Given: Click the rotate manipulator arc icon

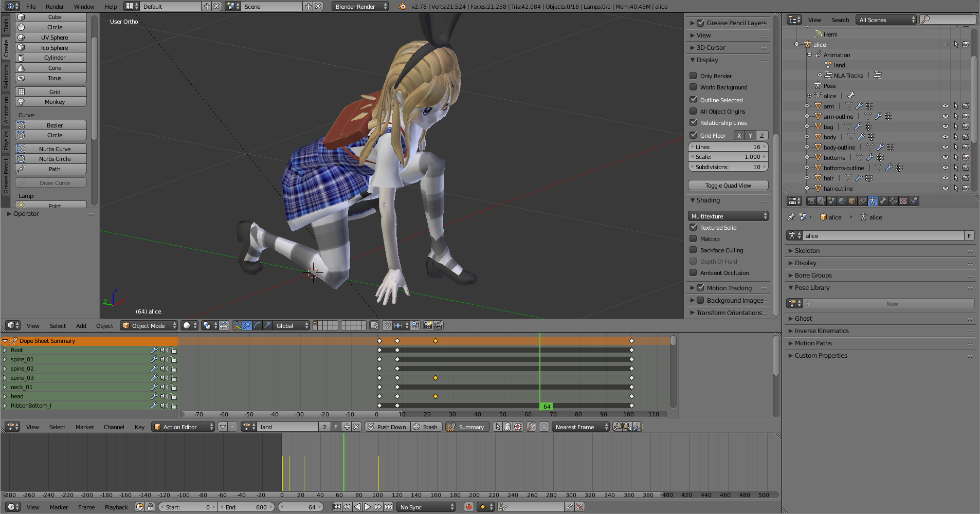Looking at the screenshot, I should [x=257, y=325].
